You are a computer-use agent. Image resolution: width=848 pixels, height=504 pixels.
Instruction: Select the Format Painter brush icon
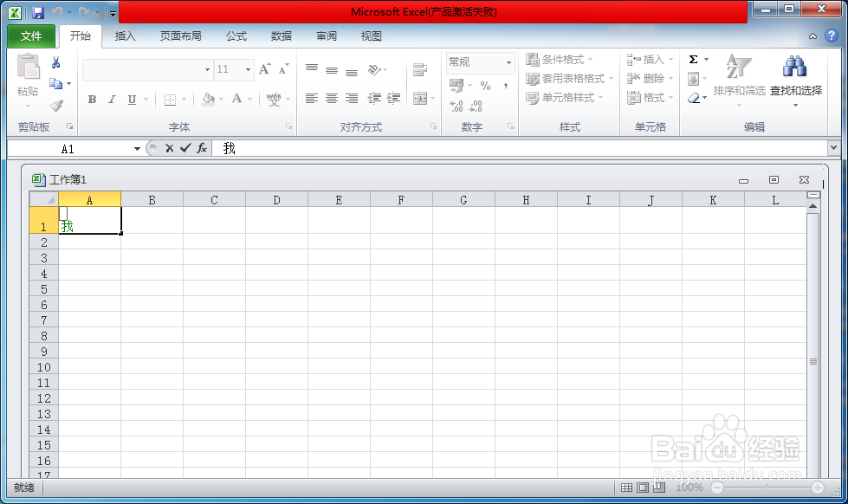(x=56, y=105)
